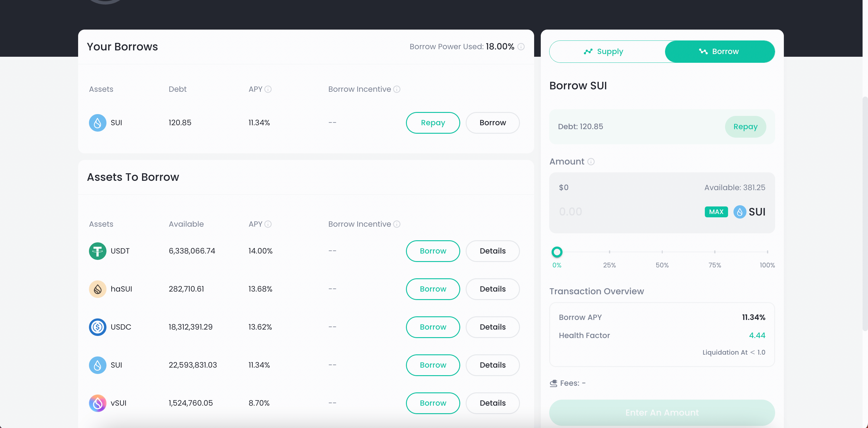Image resolution: width=868 pixels, height=428 pixels.
Task: Click the Amount info icon
Action: click(591, 161)
